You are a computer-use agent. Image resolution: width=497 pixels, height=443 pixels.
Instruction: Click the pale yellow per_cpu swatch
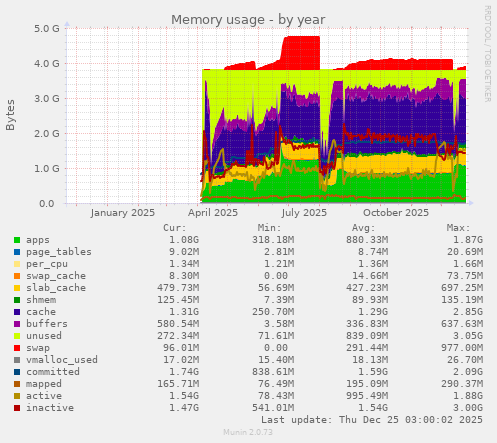tap(17, 264)
